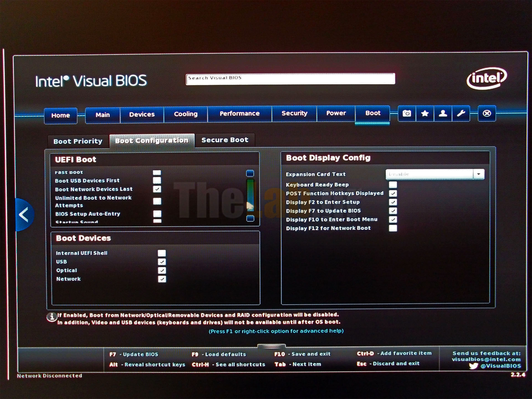The width and height of the screenshot is (532, 399).
Task: Click the camera screenshot icon
Action: [x=406, y=113]
